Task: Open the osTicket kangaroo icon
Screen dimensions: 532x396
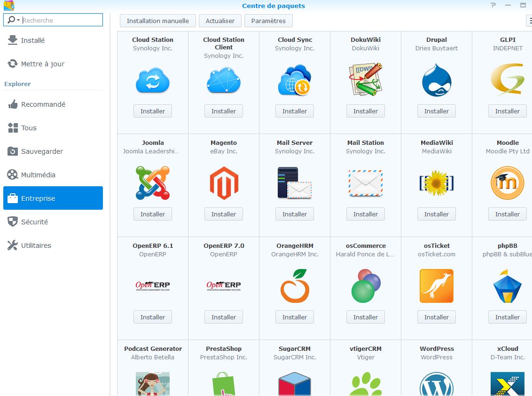Action: [x=437, y=286]
